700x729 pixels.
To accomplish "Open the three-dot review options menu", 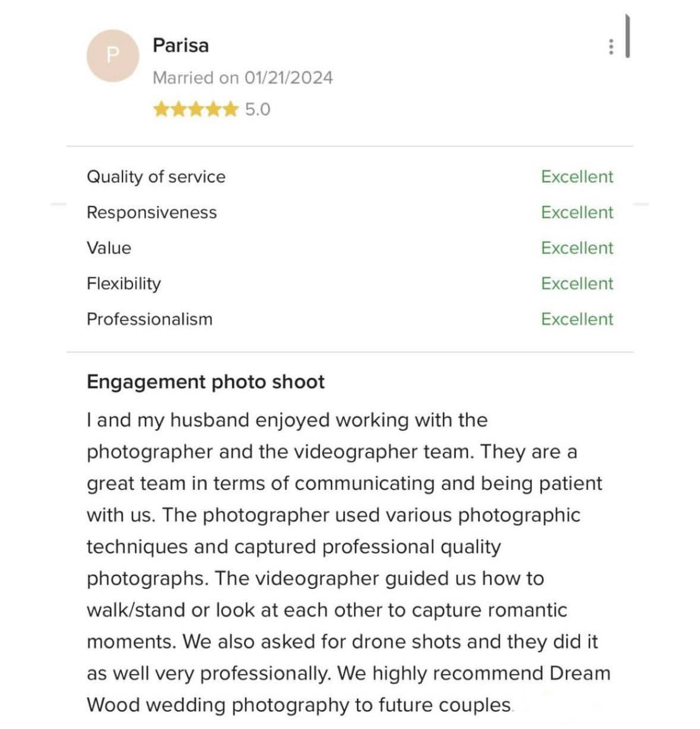I will pyautogui.click(x=611, y=47).
